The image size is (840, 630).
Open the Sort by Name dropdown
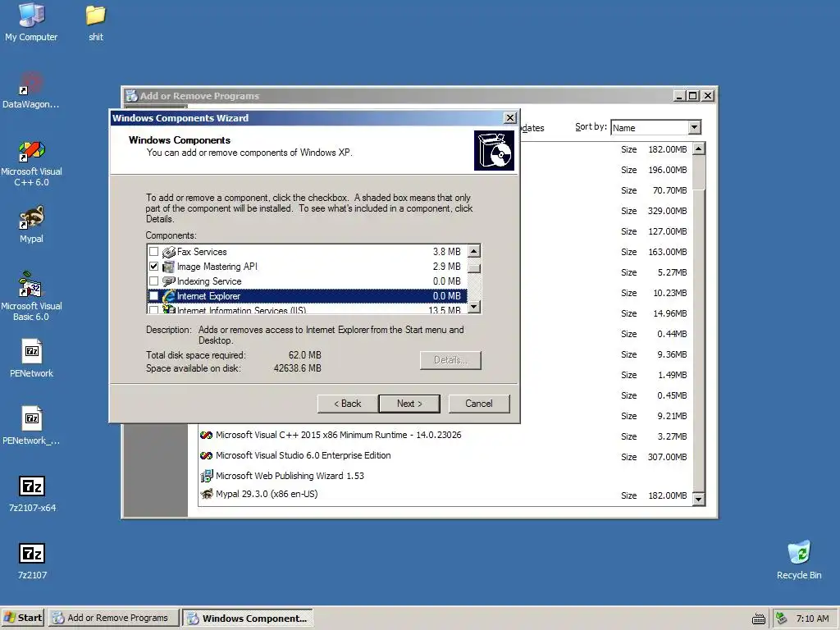coord(694,127)
